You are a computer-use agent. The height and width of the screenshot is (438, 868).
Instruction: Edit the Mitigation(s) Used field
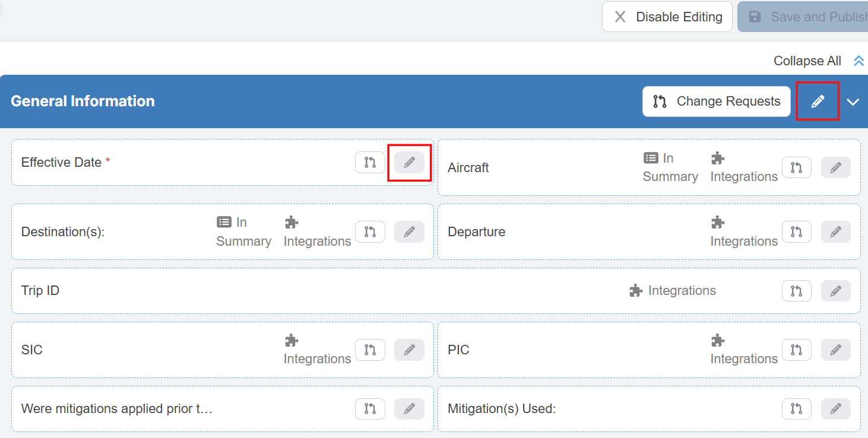coord(835,409)
